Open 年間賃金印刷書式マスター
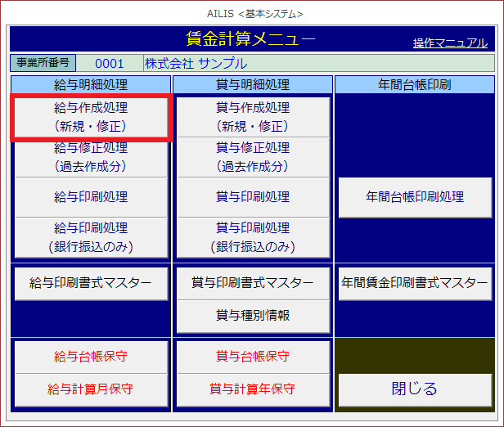Screen dimensions: 504x427 pyautogui.click(x=415, y=283)
